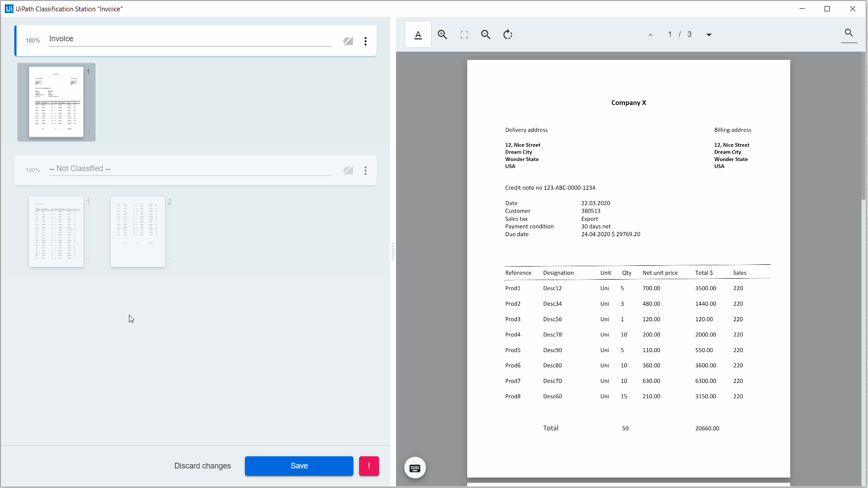
Task: Toggle visibility of the Not Classified section
Action: coord(348,171)
